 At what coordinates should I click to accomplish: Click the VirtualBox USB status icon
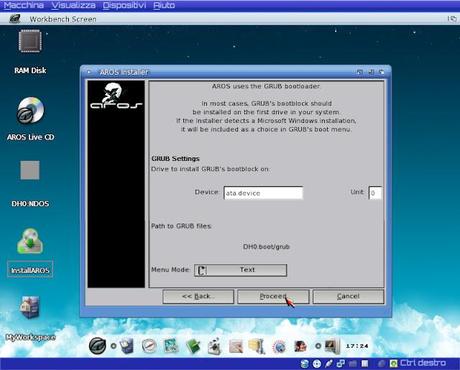329,363
